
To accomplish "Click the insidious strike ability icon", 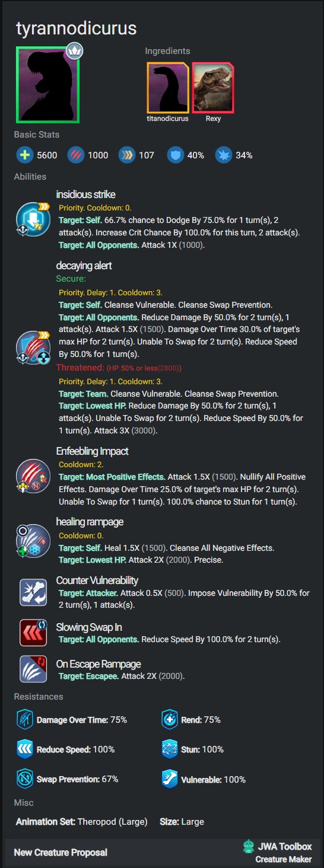I will [x=34, y=219].
